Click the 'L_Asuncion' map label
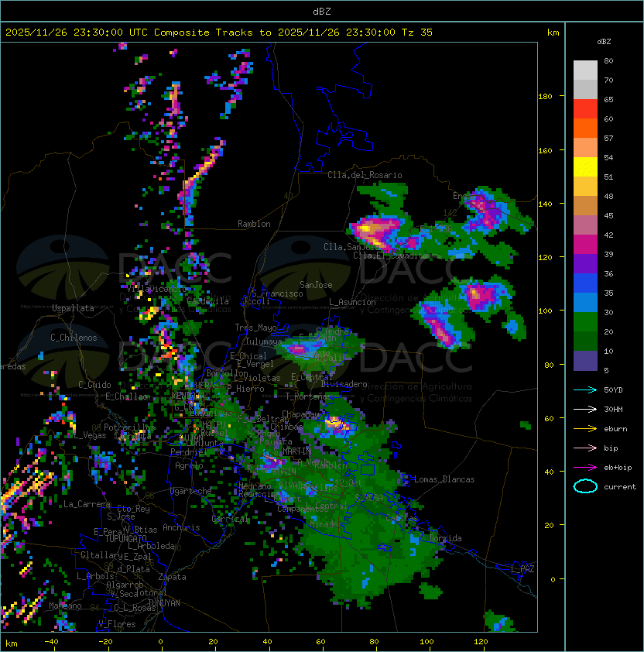 pyautogui.click(x=352, y=302)
